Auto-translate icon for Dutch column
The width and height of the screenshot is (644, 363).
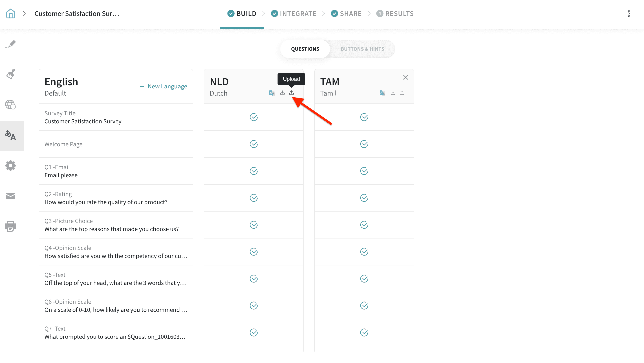(x=272, y=93)
